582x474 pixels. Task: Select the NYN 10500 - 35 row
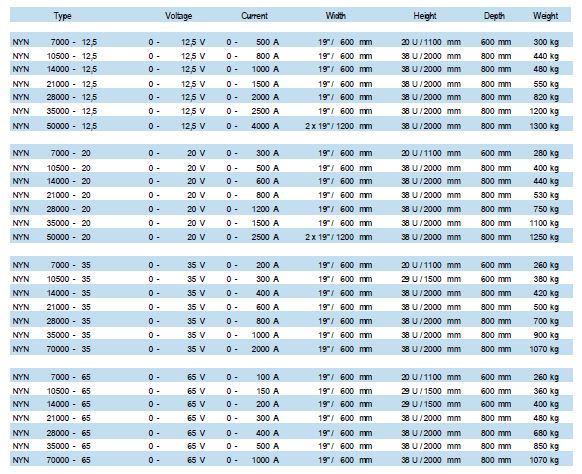click(x=291, y=279)
